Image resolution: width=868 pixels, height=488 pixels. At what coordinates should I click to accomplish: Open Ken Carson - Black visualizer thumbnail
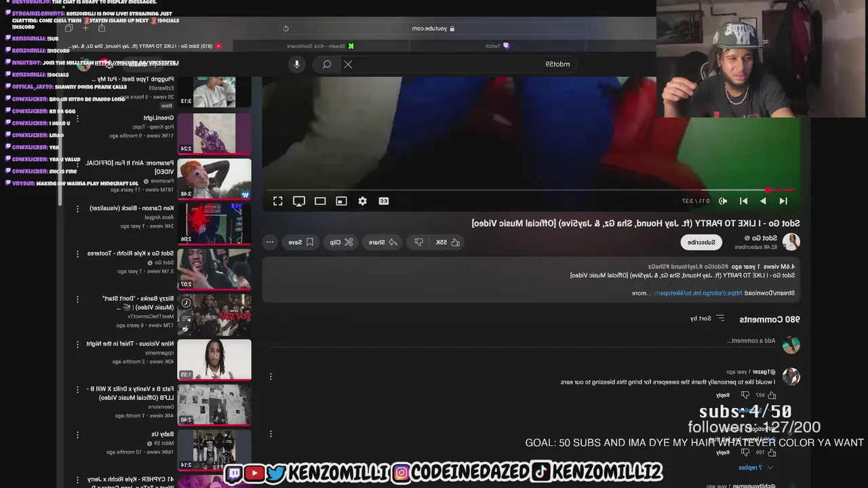214,224
